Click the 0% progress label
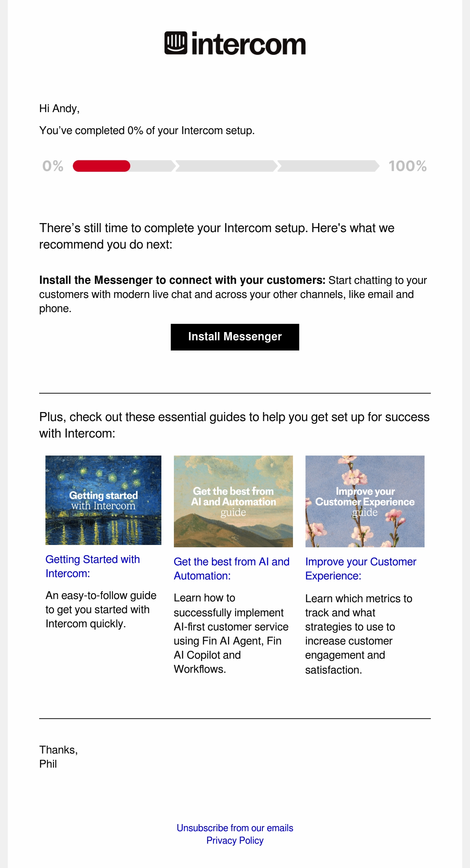 pyautogui.click(x=53, y=166)
